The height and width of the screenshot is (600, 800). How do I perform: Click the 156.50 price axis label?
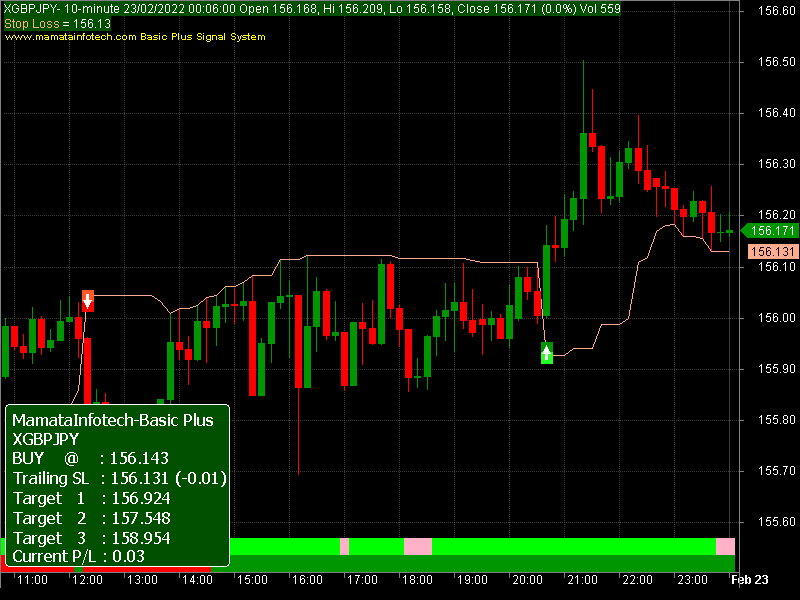pos(777,62)
